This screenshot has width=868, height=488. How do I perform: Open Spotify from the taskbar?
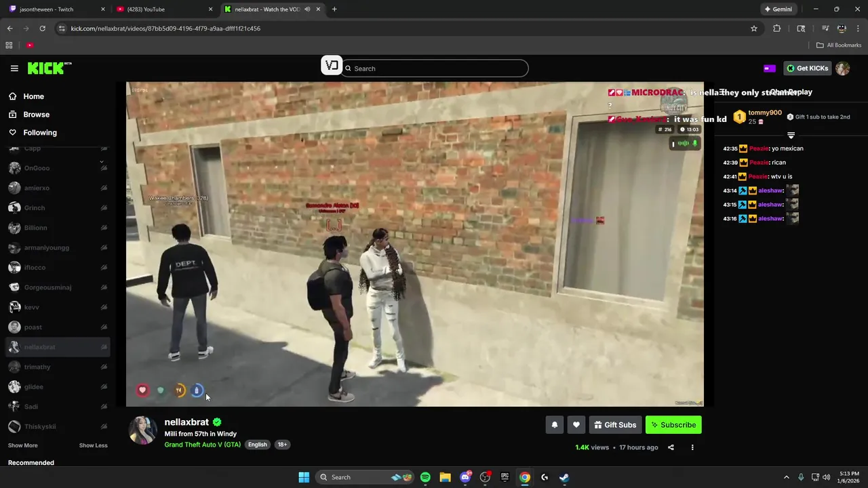tap(425, 477)
